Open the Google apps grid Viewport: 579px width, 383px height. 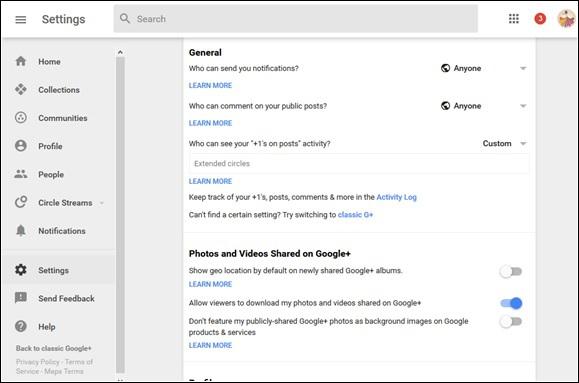[x=514, y=18]
